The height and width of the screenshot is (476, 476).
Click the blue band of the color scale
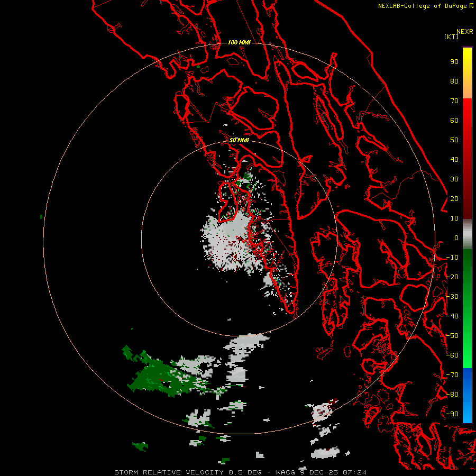[467, 395]
